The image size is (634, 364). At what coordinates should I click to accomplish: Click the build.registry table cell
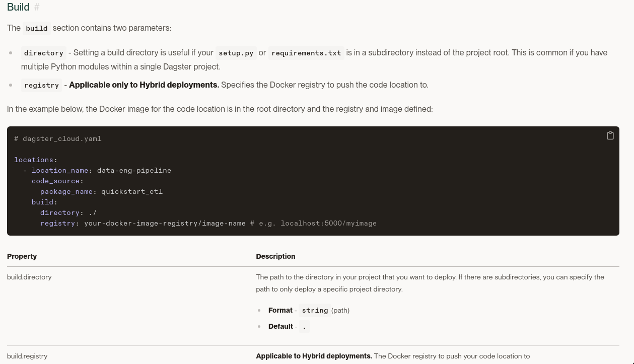click(x=27, y=356)
